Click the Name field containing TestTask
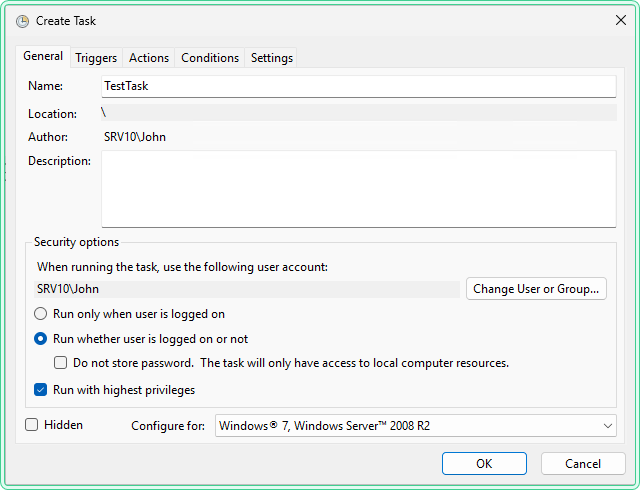640x490 pixels. [359, 86]
